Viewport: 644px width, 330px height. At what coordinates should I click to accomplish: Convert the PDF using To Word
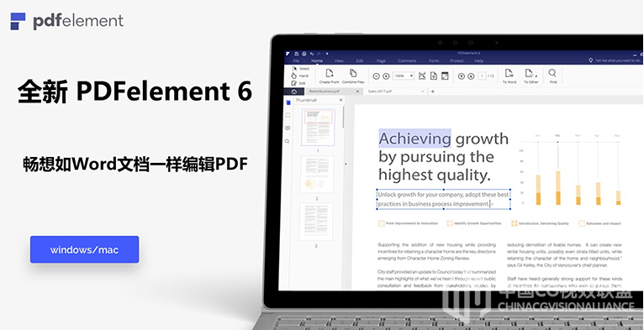coord(509,76)
